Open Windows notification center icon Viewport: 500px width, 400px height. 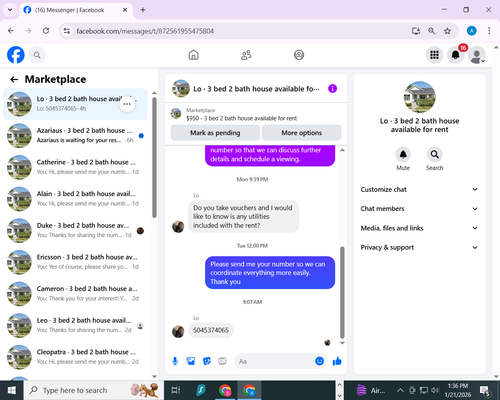click(x=485, y=390)
